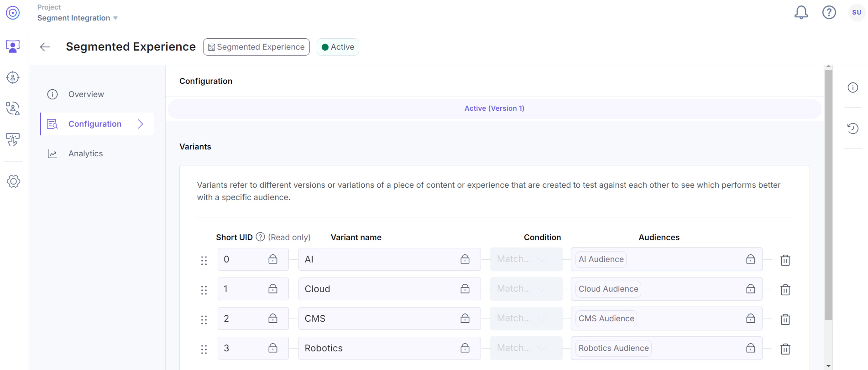Open the Attributes shapes sidebar icon
The image size is (868, 370).
tap(13, 108)
